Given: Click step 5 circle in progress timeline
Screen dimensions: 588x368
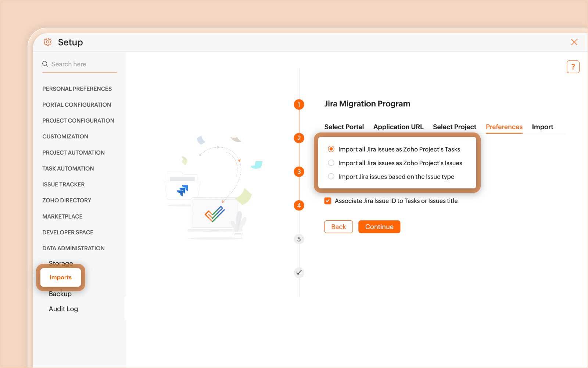Looking at the screenshot, I should pos(299,239).
